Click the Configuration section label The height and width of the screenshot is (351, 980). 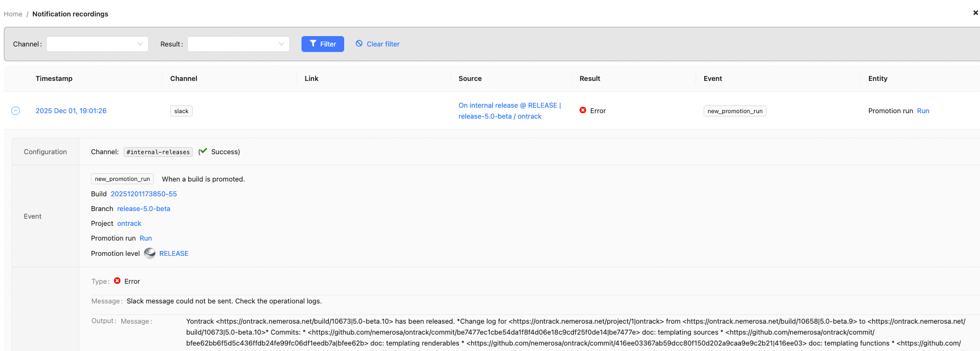[x=45, y=151]
